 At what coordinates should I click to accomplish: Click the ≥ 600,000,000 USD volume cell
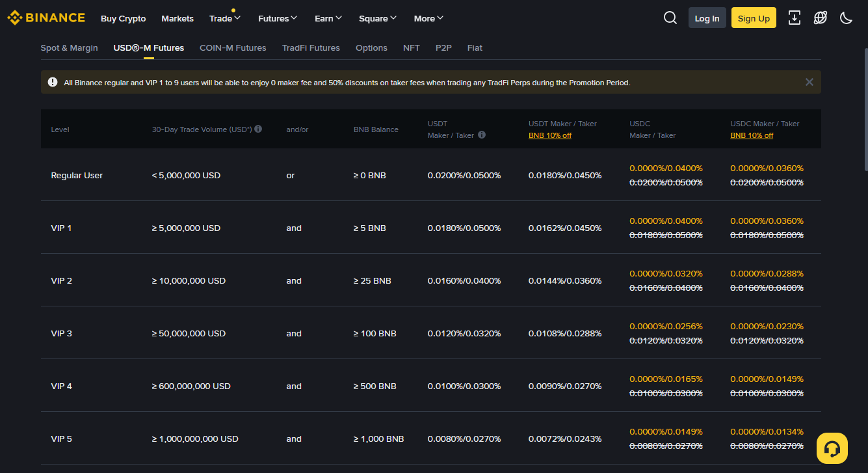[x=191, y=386]
